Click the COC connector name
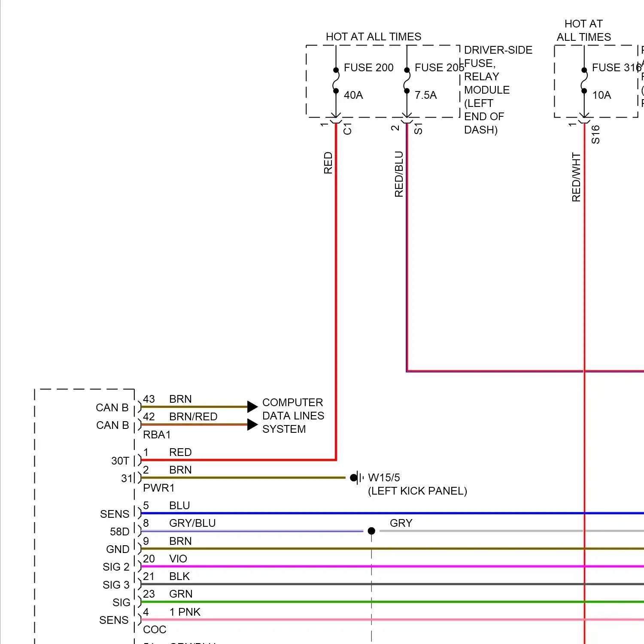 (x=155, y=629)
